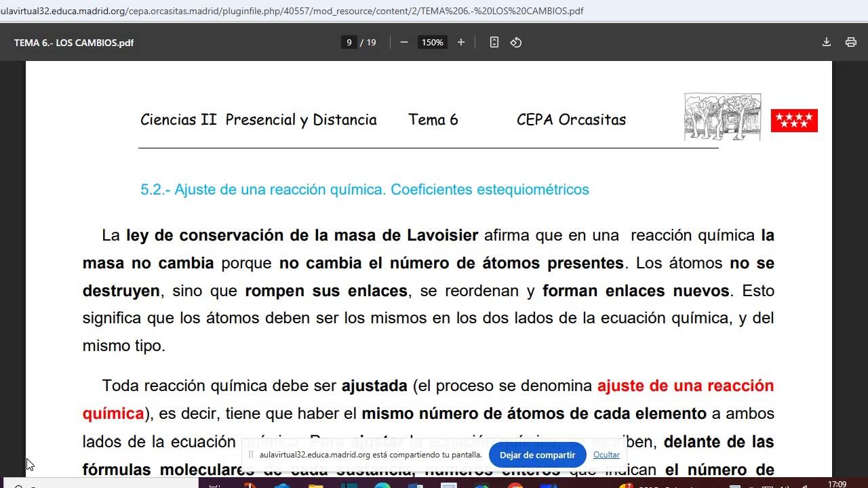
Task: Click the sharing notice text está compartiendo tu pantalla
Action: [427, 455]
